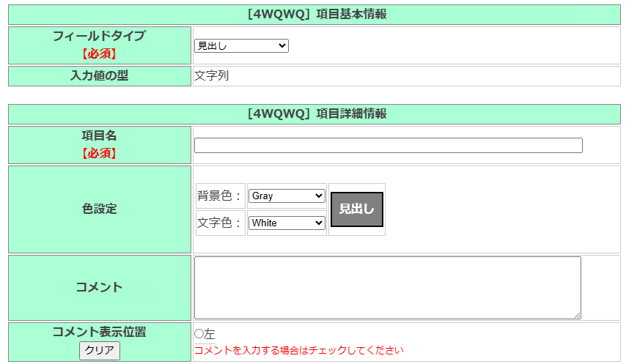Click the フィールドタイプ label cell
The width and height of the screenshot is (626, 364).
(99, 45)
